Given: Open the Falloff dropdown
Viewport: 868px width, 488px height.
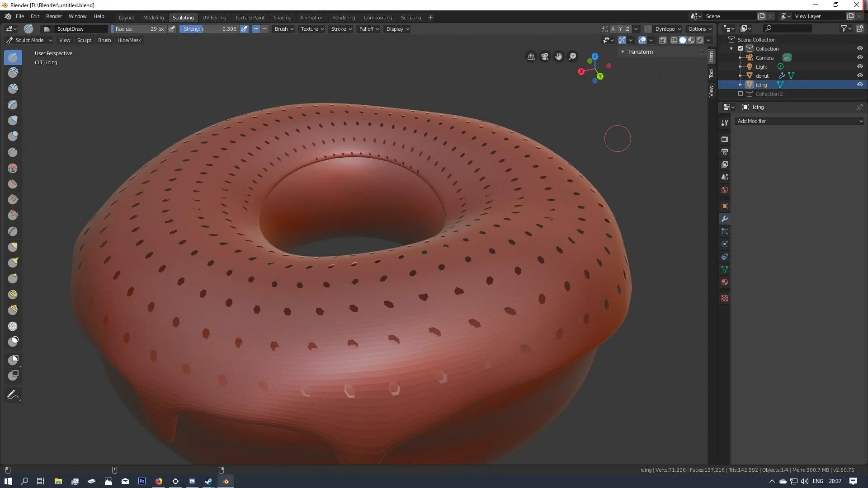Looking at the screenshot, I should pyautogui.click(x=369, y=29).
